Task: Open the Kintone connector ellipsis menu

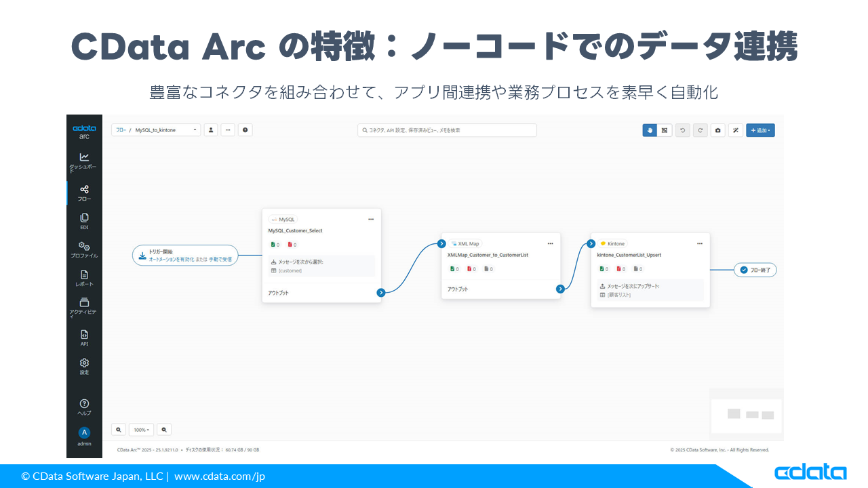Action: (x=700, y=243)
